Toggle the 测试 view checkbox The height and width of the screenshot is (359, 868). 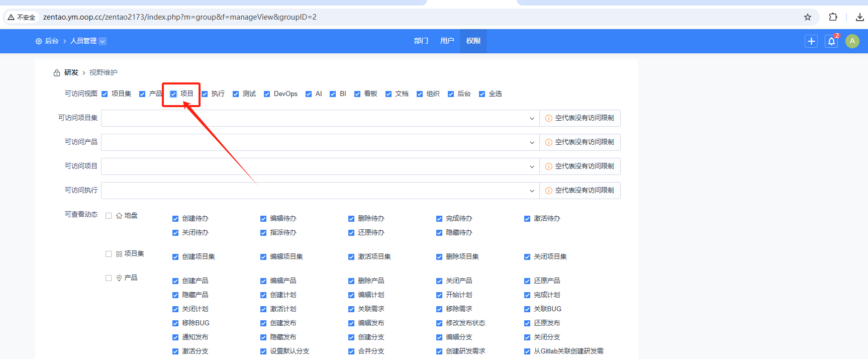[236, 94]
